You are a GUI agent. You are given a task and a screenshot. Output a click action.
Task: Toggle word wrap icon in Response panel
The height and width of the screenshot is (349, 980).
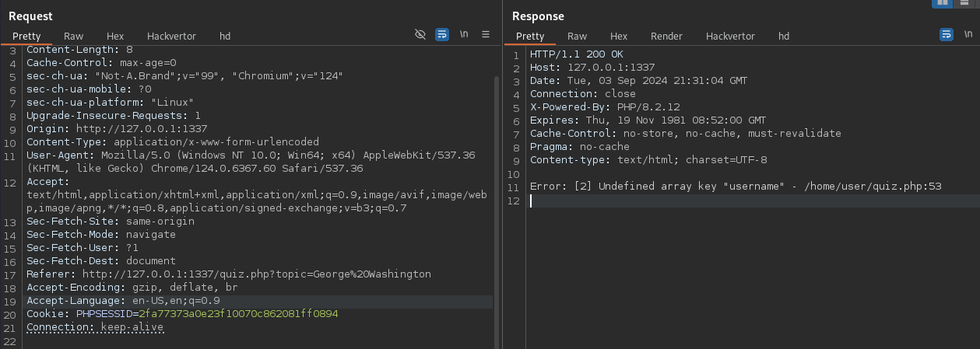click(947, 34)
